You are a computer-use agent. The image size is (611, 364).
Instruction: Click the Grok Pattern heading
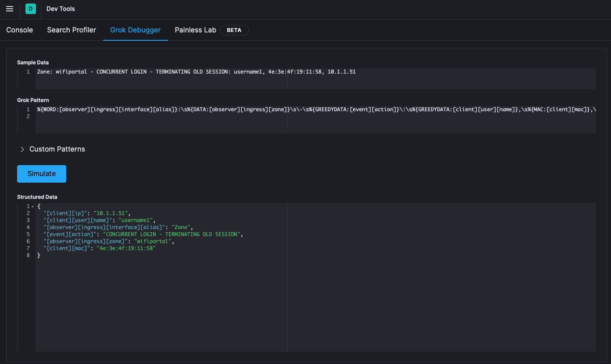pyautogui.click(x=33, y=100)
